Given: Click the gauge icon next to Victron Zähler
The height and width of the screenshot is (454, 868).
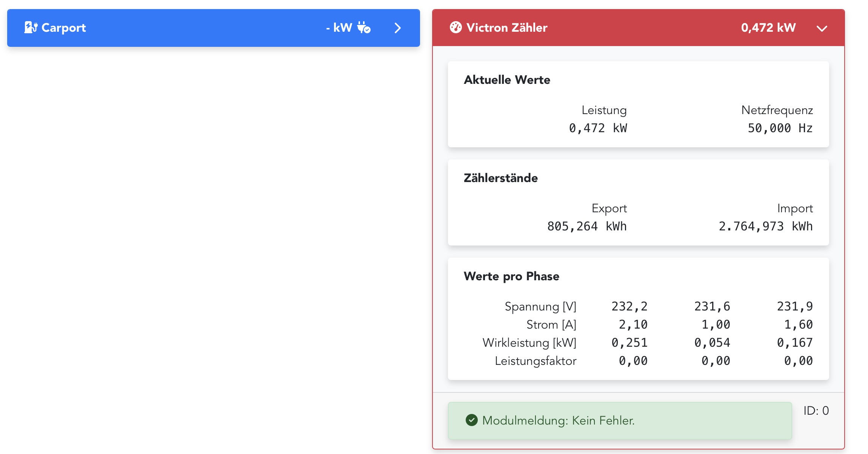Looking at the screenshot, I should click(456, 28).
